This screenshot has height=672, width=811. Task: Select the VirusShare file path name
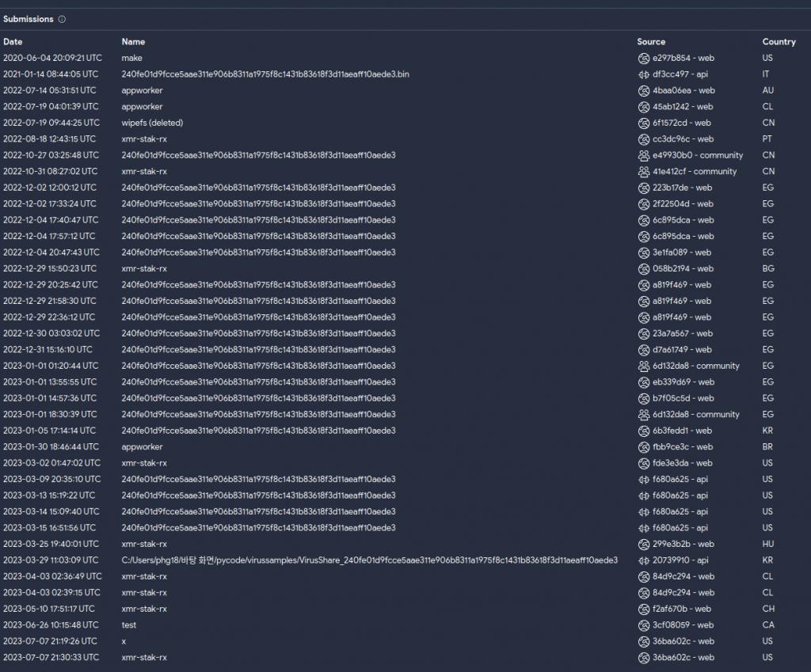point(370,560)
